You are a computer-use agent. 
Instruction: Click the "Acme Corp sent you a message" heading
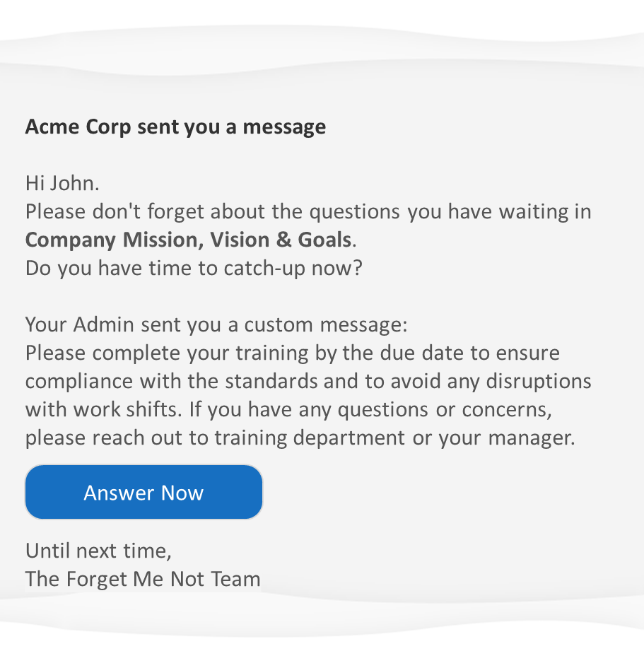[x=175, y=127]
